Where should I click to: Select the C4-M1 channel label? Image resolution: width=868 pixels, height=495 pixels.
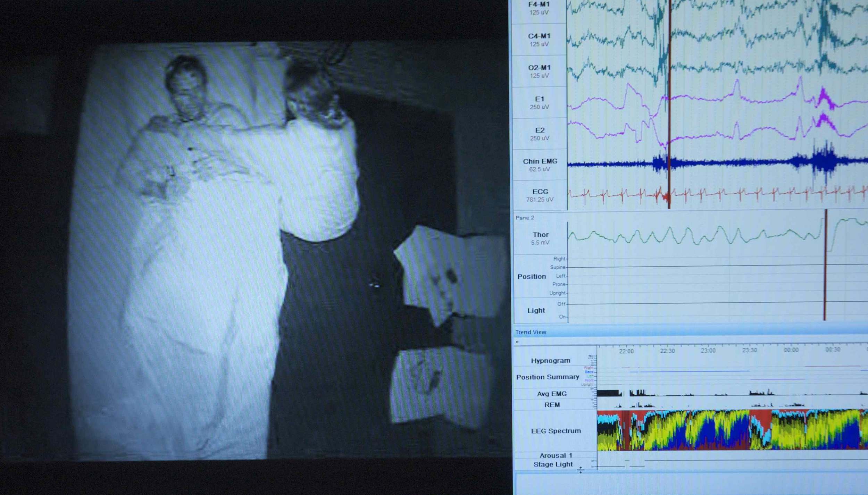539,36
